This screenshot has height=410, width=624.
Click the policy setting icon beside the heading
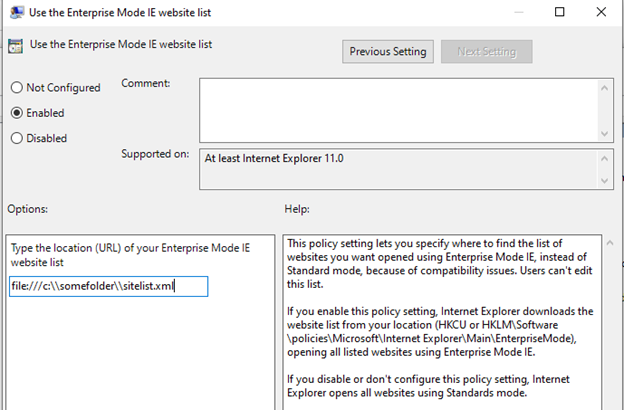(16, 45)
